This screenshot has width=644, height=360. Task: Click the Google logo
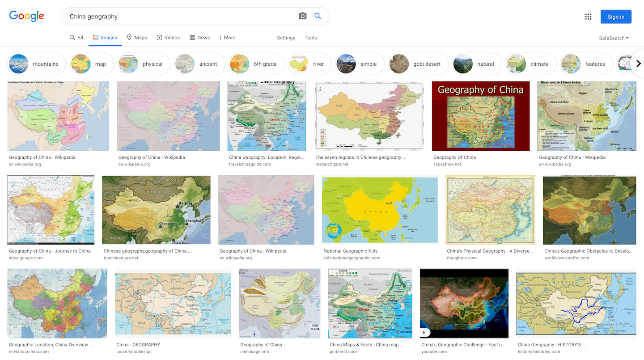(27, 16)
